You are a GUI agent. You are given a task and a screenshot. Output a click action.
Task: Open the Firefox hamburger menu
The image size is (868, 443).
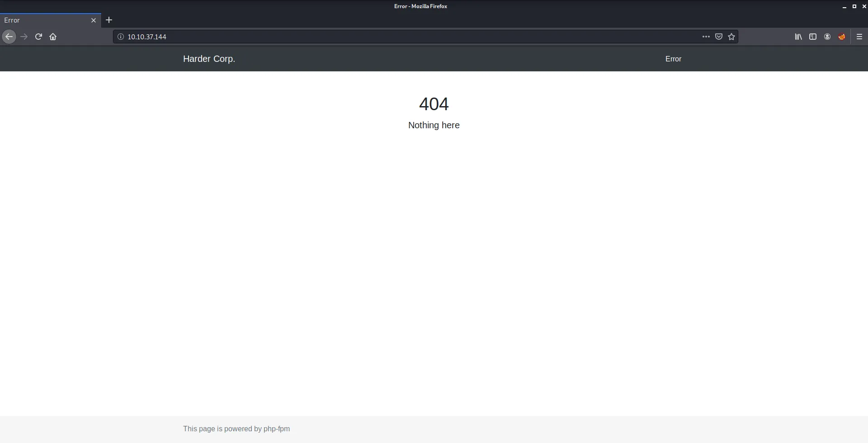coord(859,37)
